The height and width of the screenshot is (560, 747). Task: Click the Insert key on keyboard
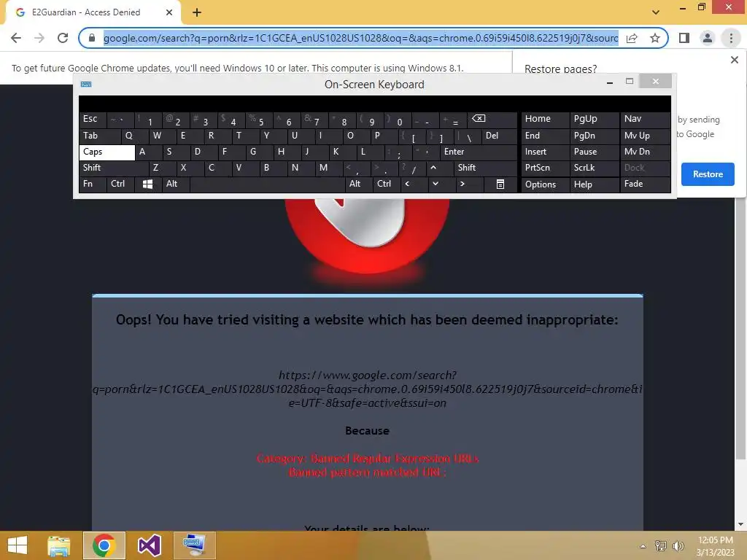(546, 152)
